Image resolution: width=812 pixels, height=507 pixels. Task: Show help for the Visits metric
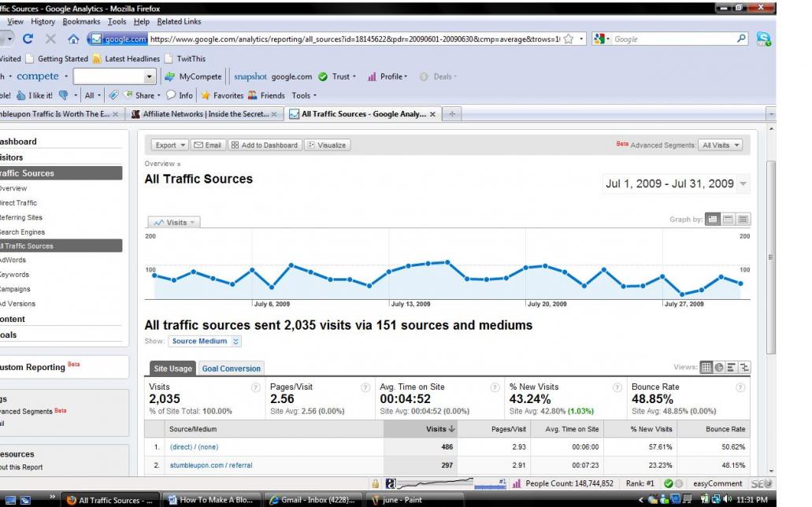pyautogui.click(x=255, y=387)
